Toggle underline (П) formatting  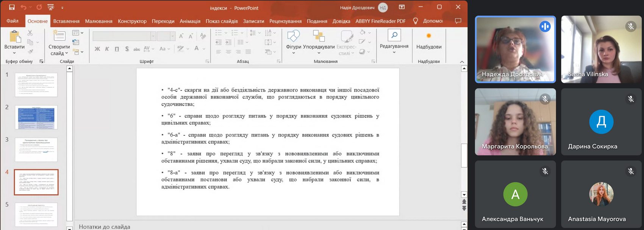(117, 49)
